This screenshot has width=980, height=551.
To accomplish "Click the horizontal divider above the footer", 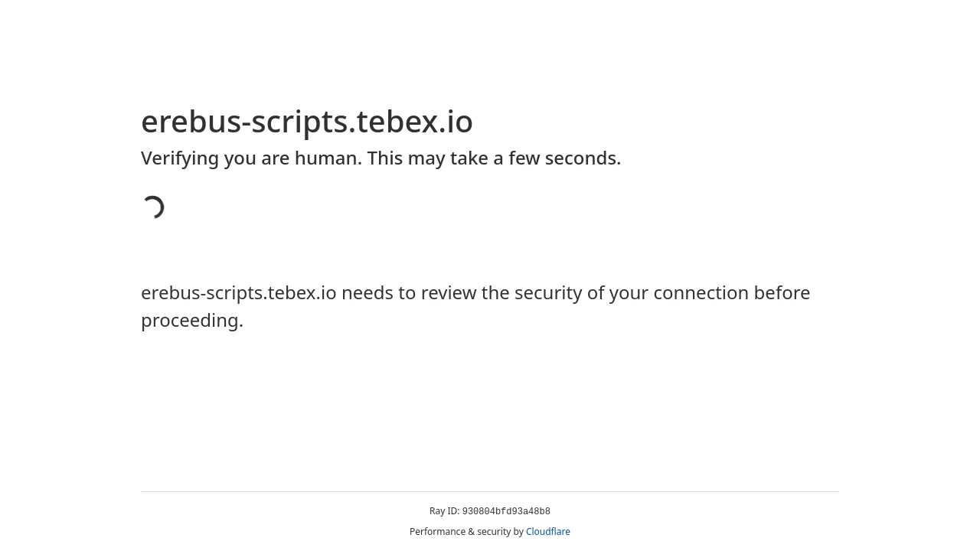I will [x=490, y=491].
